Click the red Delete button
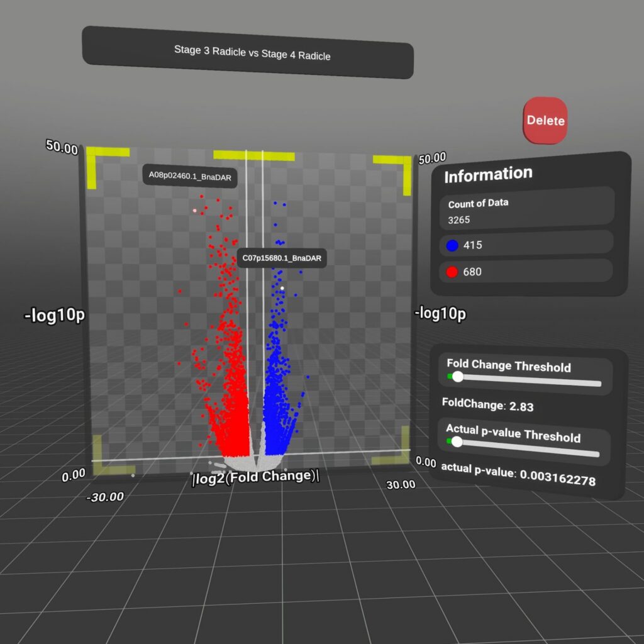Viewport: 644px width, 644px height. pyautogui.click(x=545, y=120)
